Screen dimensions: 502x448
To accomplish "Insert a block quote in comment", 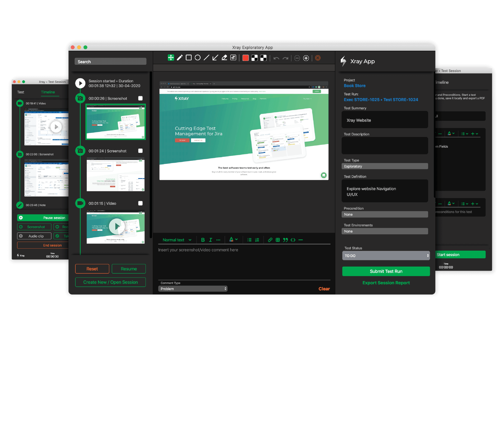I will [x=285, y=240].
